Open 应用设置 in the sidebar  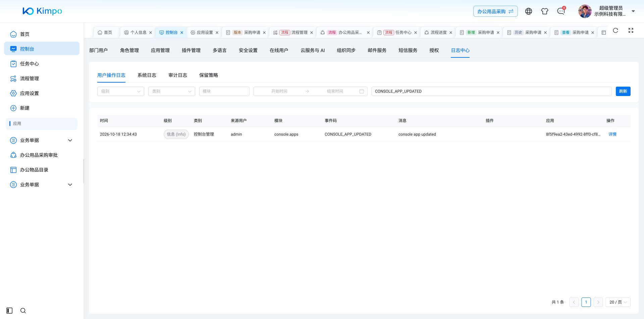pos(42,93)
